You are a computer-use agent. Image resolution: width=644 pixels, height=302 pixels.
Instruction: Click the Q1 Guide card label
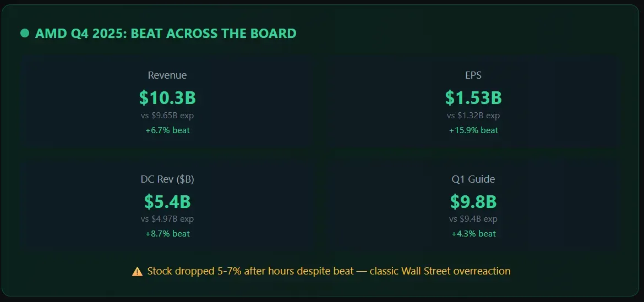pyautogui.click(x=473, y=179)
